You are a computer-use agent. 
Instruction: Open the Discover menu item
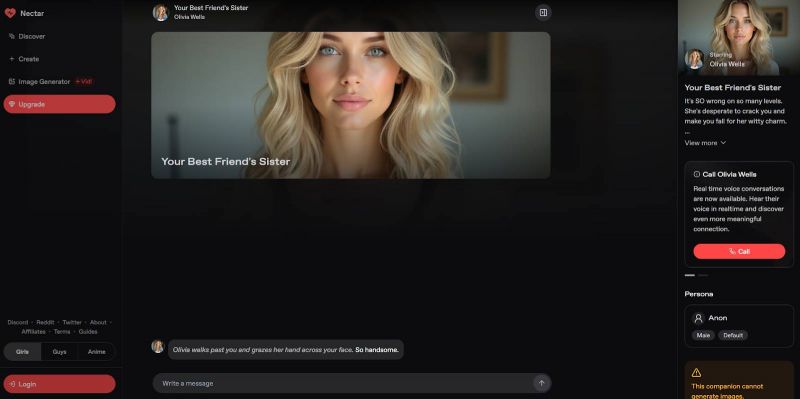[32, 36]
